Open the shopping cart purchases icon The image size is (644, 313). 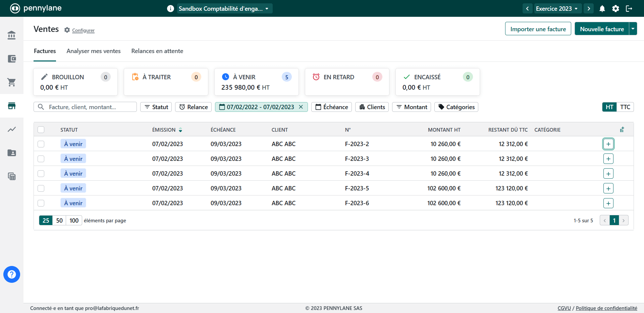tap(12, 82)
